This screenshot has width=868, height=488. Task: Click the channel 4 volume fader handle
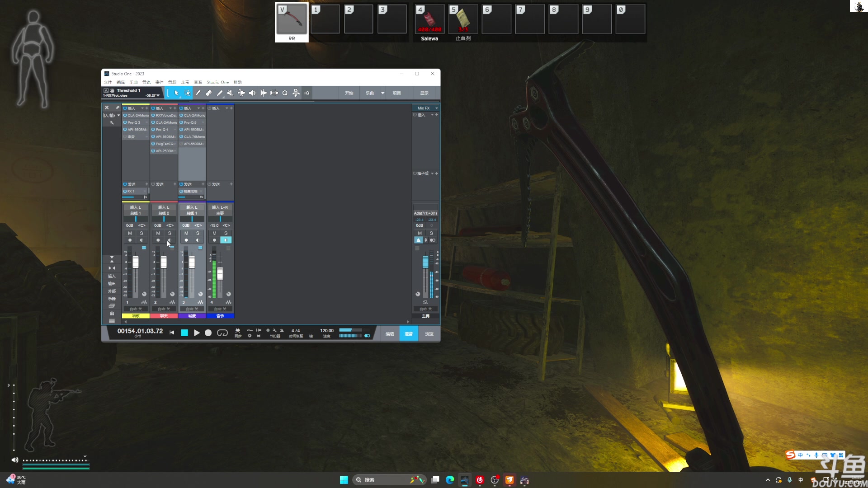[x=220, y=273]
